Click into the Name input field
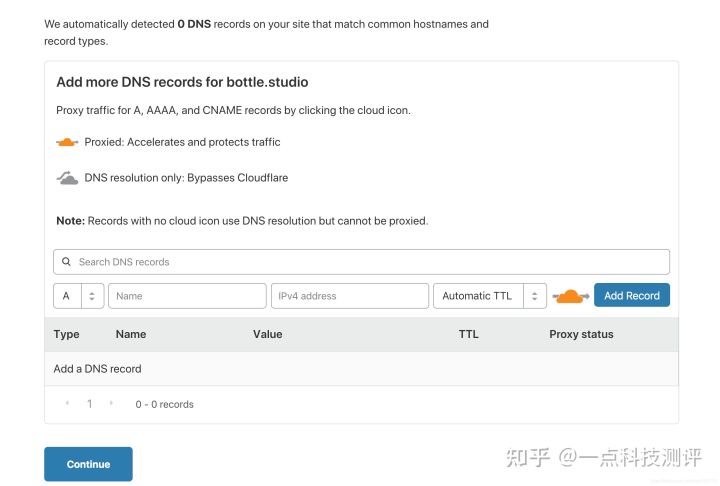The height and width of the screenshot is (486, 720). pos(187,296)
